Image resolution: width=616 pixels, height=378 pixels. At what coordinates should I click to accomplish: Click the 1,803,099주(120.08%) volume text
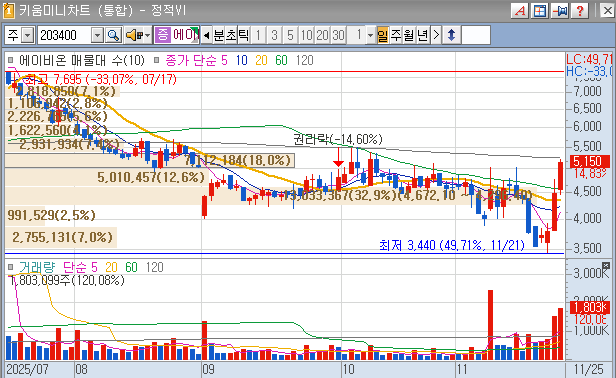point(66,280)
